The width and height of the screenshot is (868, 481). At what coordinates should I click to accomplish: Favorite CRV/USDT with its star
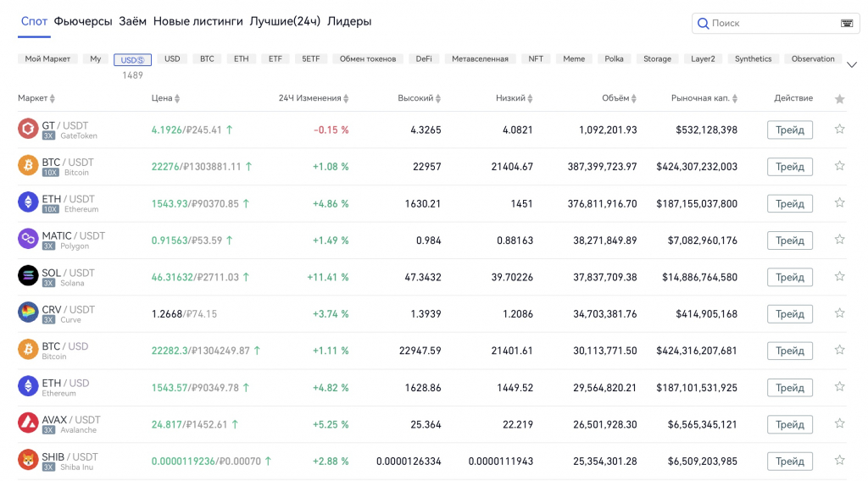pos(840,313)
